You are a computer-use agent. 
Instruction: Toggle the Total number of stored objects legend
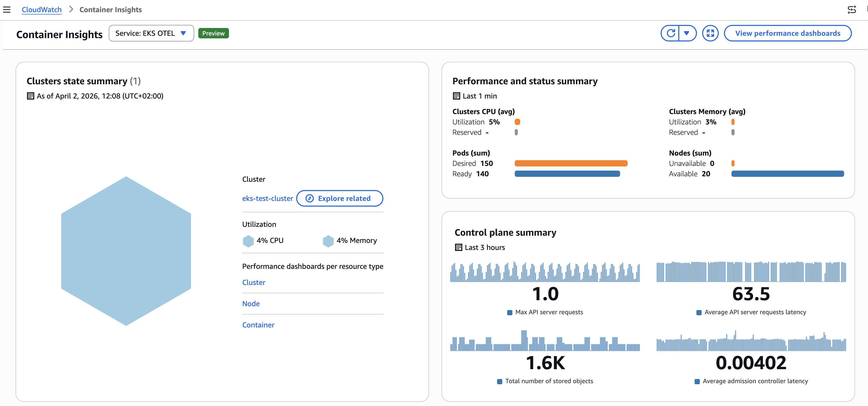pos(499,381)
